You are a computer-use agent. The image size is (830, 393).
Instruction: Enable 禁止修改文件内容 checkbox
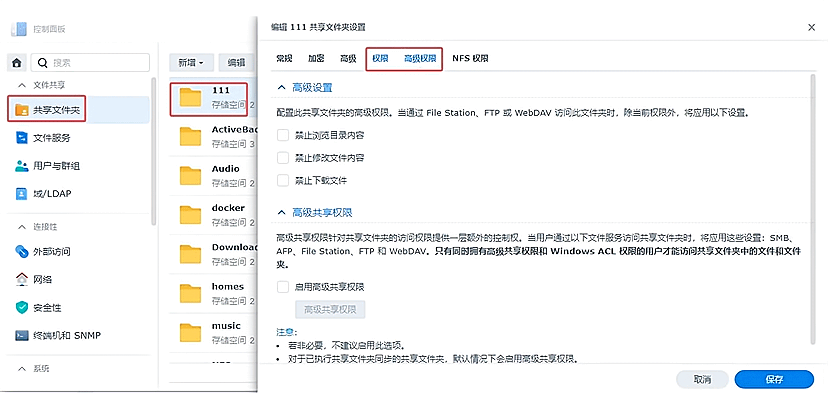pyautogui.click(x=283, y=158)
